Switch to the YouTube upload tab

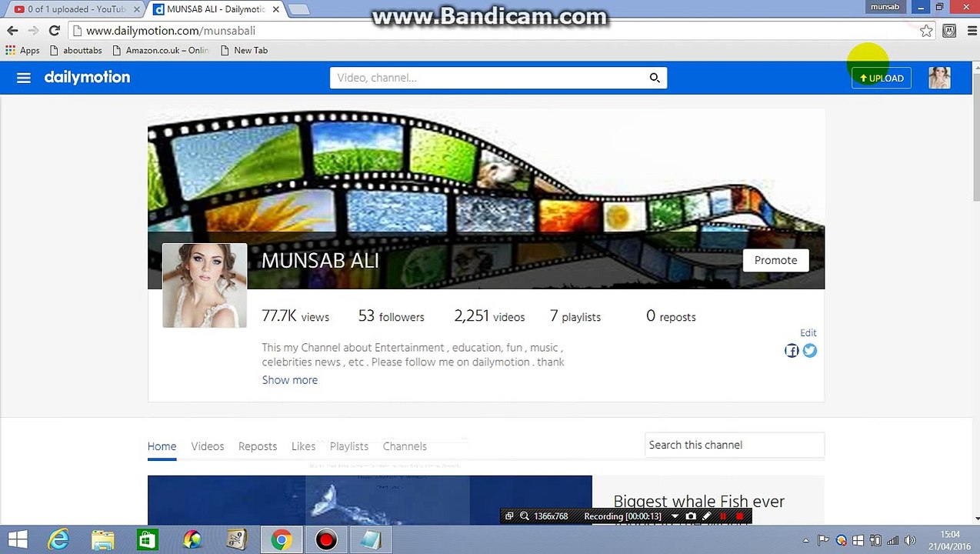tap(75, 9)
